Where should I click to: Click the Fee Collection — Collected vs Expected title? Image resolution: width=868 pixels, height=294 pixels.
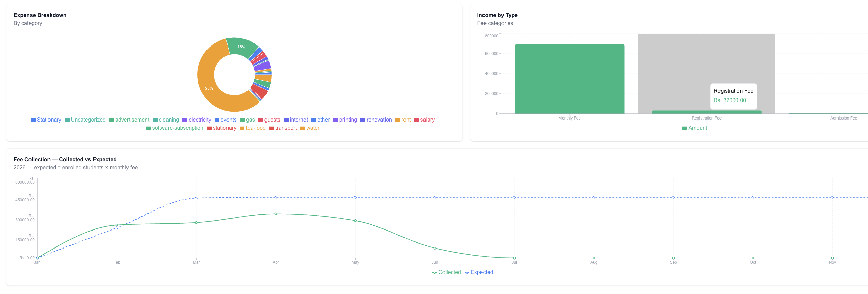(65, 160)
